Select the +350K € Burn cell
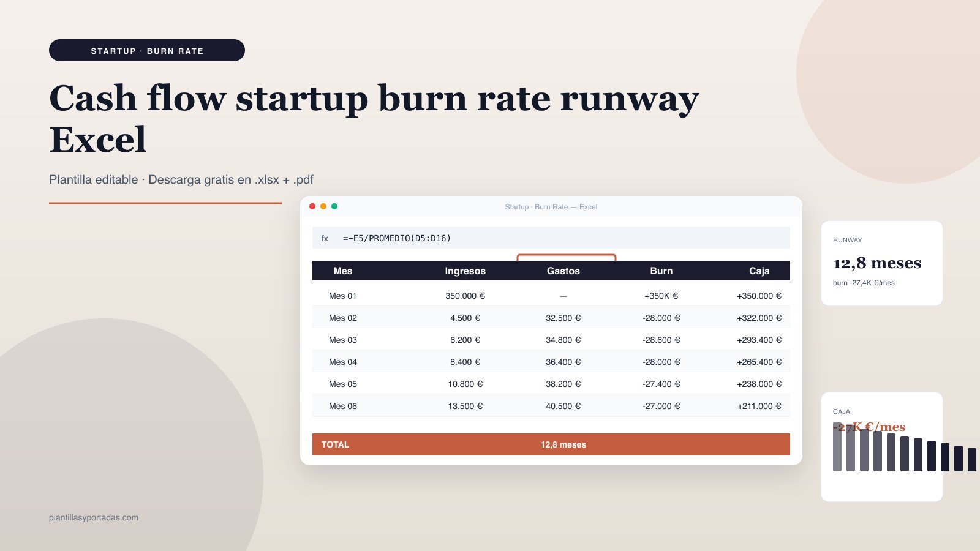This screenshot has height=551, width=980. pyautogui.click(x=661, y=296)
